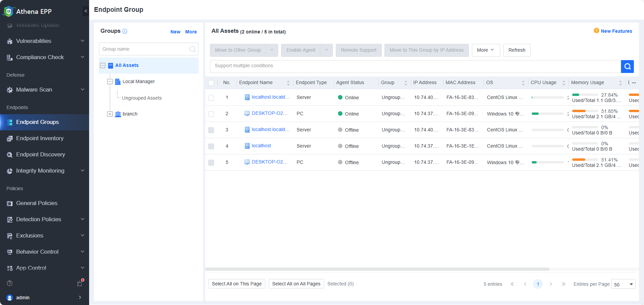Click page number 1 in pagination
Screen dimensions: 644x305
(x=538, y=284)
